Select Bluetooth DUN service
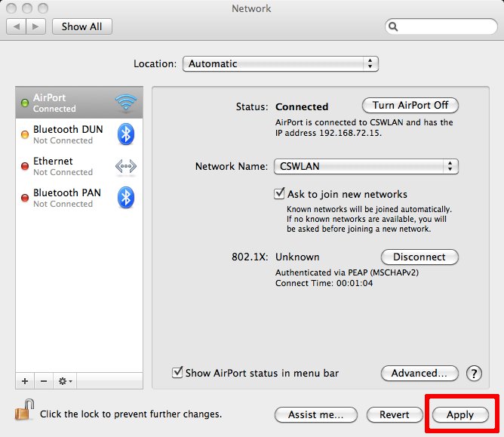Viewport: 504px width, 437px height. pyautogui.click(x=79, y=134)
